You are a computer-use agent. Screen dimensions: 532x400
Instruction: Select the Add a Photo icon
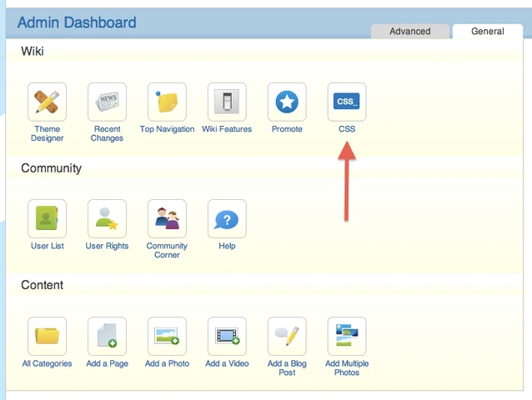click(167, 336)
